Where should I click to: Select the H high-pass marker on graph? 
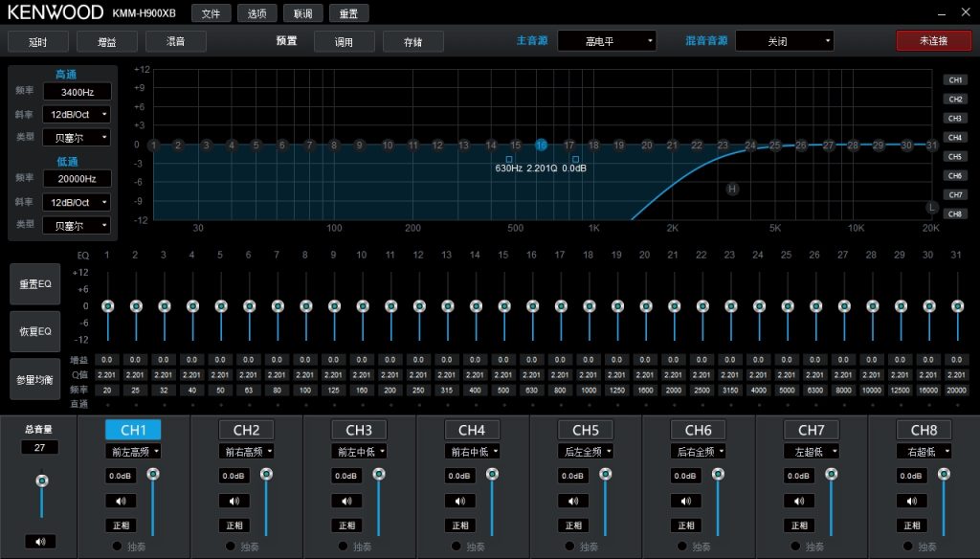coord(732,189)
